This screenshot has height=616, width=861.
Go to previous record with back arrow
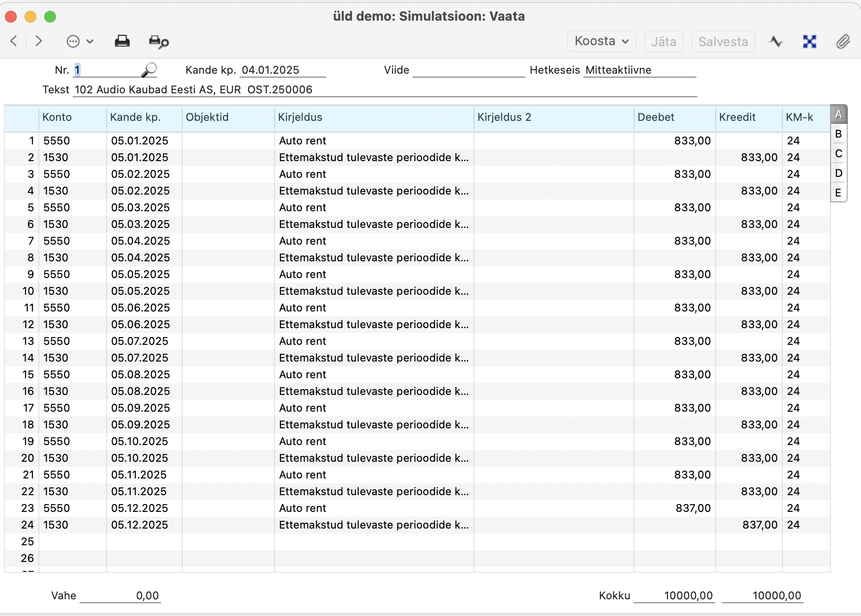(x=14, y=41)
